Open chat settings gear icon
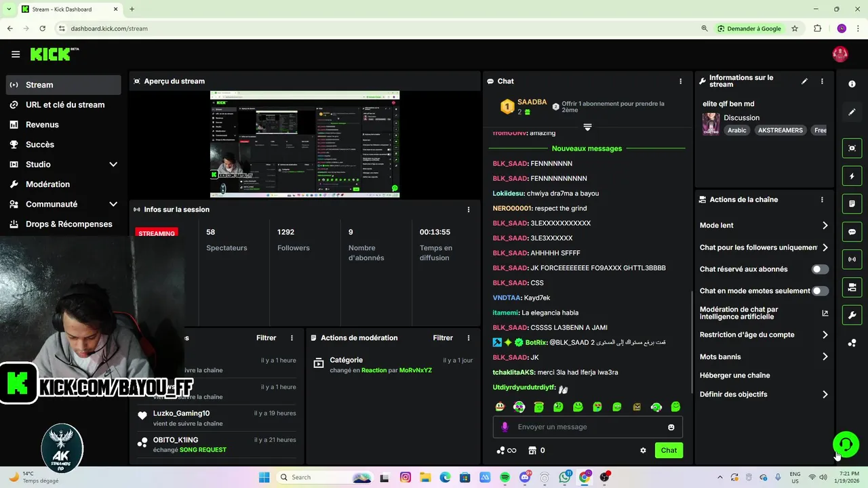 643,450
